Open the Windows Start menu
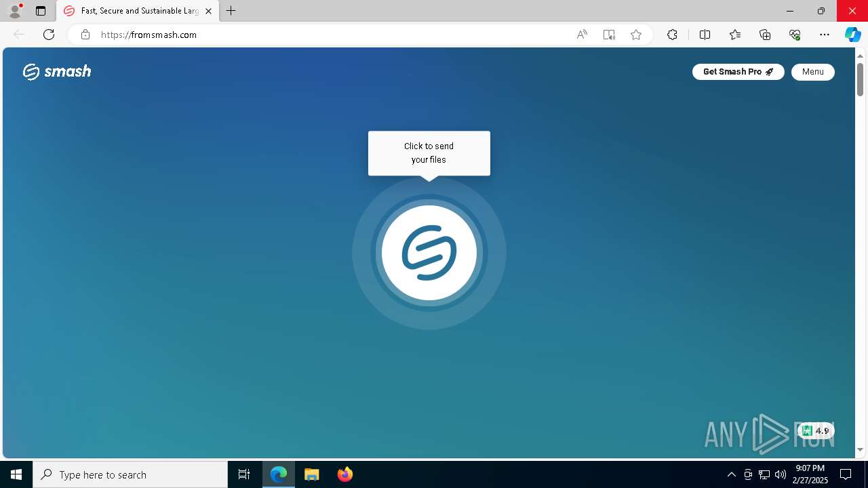 (16, 474)
